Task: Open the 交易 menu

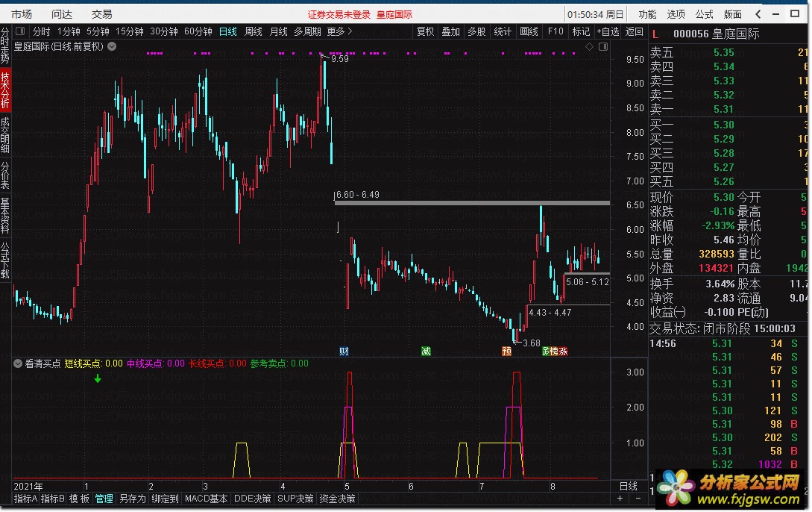Action: [101, 14]
